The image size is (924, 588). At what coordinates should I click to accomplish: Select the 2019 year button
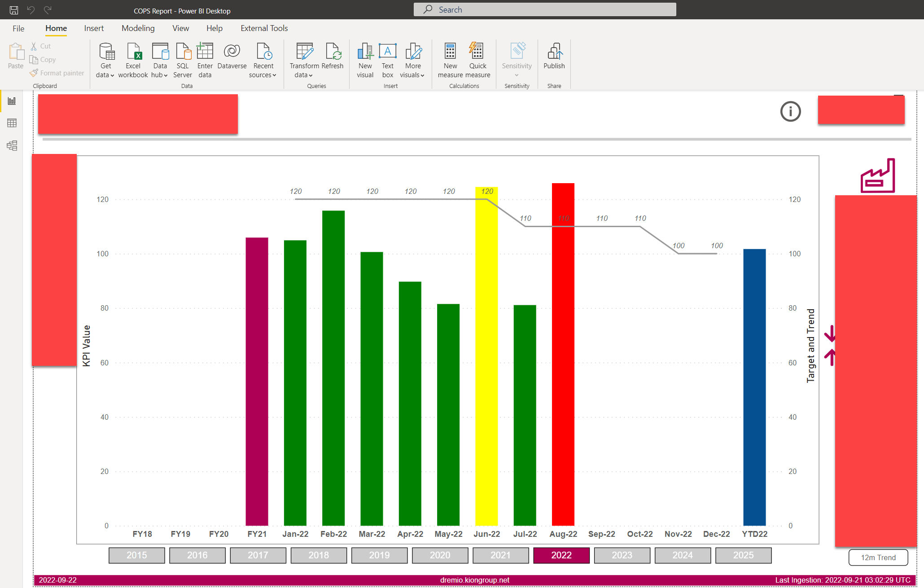pyautogui.click(x=380, y=555)
